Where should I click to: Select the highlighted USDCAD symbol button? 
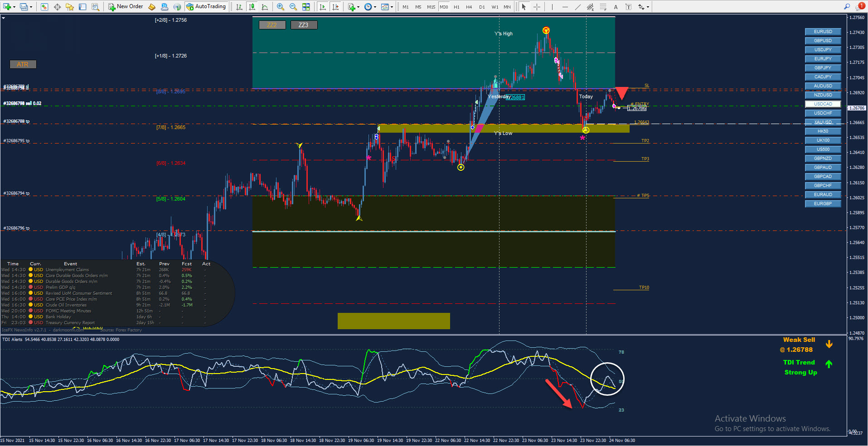pyautogui.click(x=823, y=104)
